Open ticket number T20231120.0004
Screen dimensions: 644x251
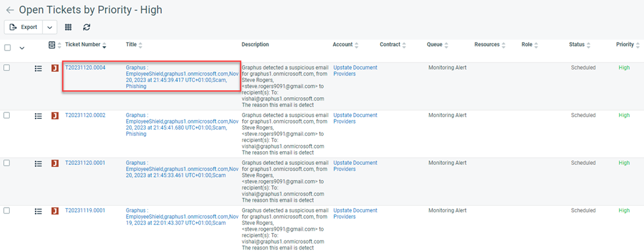point(85,68)
